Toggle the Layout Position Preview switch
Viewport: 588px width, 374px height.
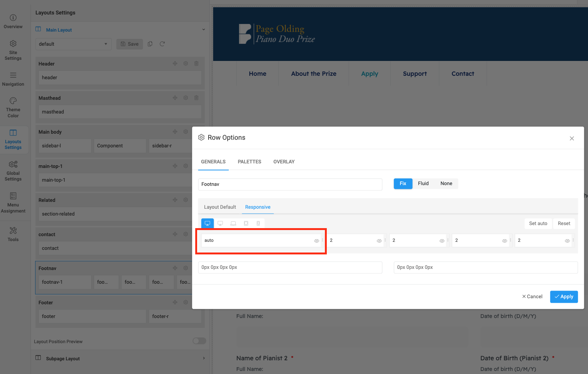[x=199, y=341]
